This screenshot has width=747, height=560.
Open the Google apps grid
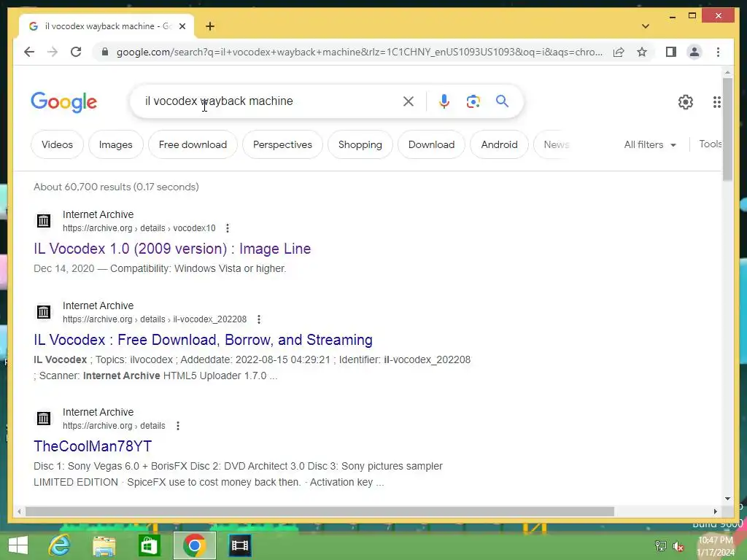(x=716, y=102)
